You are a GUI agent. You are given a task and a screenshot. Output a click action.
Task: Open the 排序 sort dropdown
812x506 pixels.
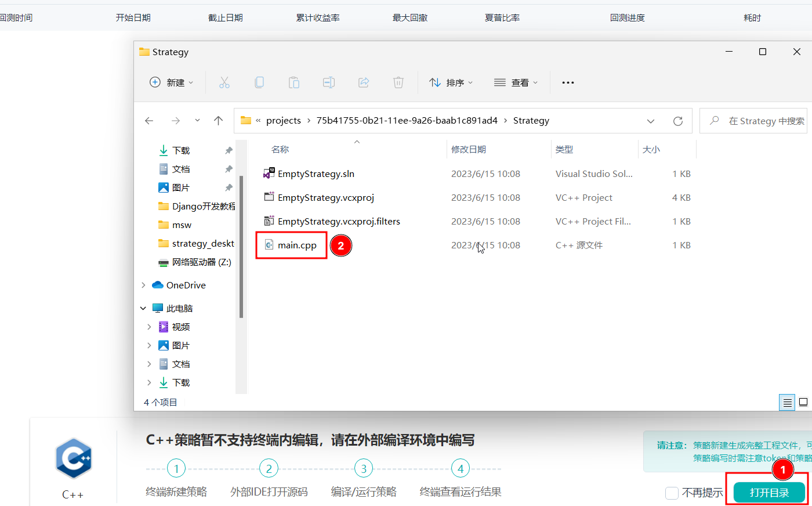(451, 82)
